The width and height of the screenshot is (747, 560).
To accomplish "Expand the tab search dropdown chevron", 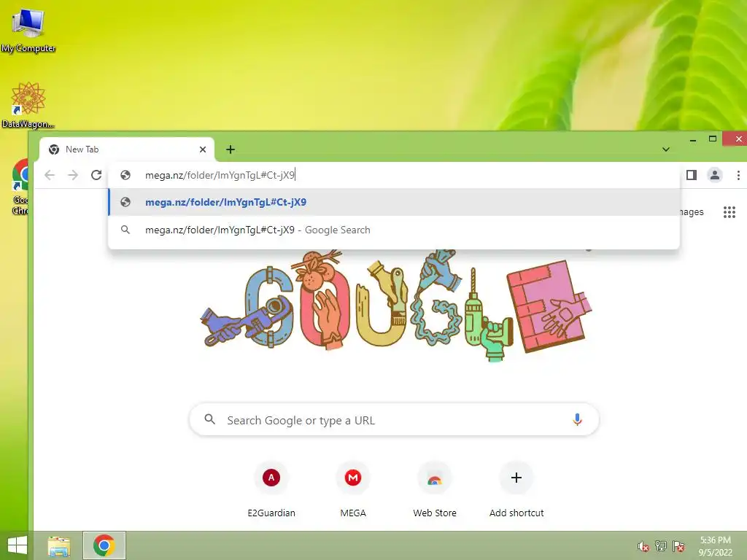I will 665,149.
